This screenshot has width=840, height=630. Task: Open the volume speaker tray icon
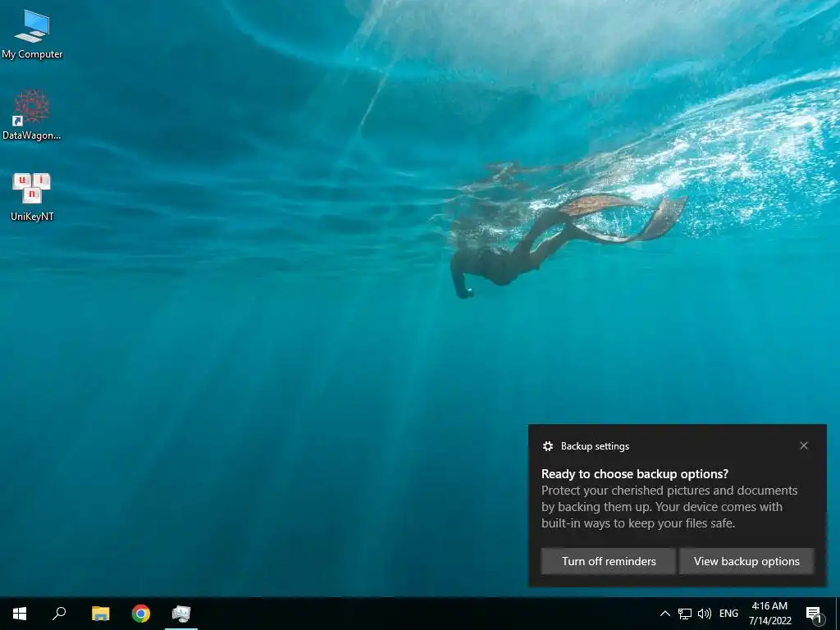tap(705, 614)
